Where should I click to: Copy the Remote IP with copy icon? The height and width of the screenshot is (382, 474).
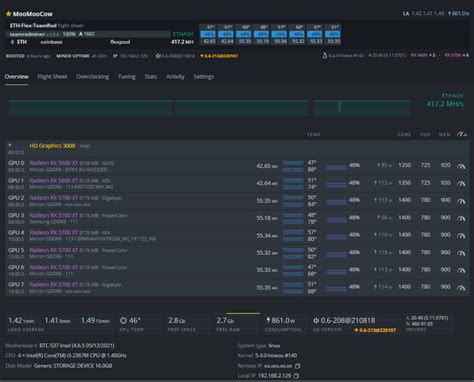[297, 366]
